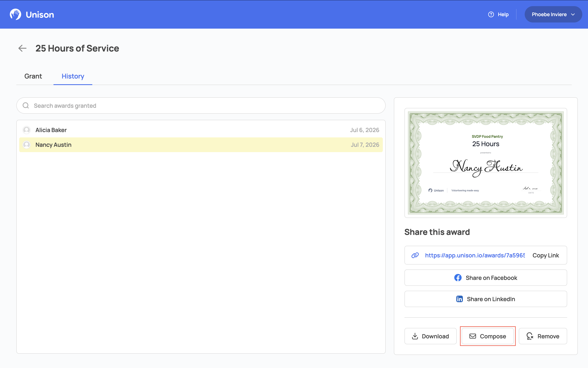Click the remove award icon
The width and height of the screenshot is (588, 368).
(x=530, y=336)
